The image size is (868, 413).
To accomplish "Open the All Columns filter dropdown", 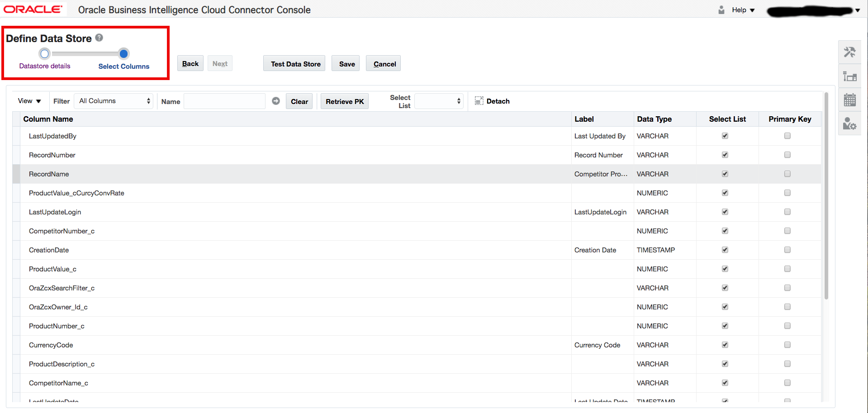I will (x=114, y=101).
